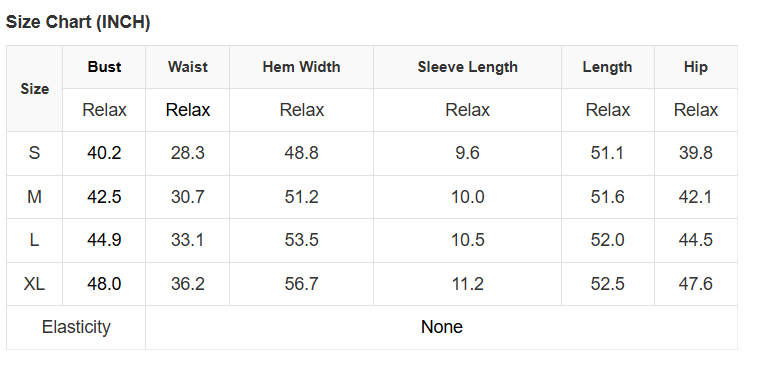Click the None elasticity value
The width and height of the screenshot is (757, 367).
442,327
